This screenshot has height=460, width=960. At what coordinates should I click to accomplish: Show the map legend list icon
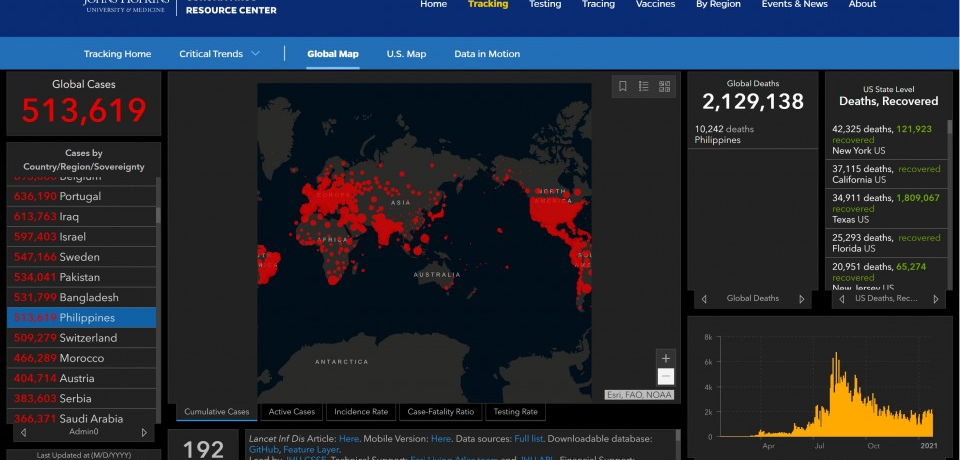(x=644, y=87)
